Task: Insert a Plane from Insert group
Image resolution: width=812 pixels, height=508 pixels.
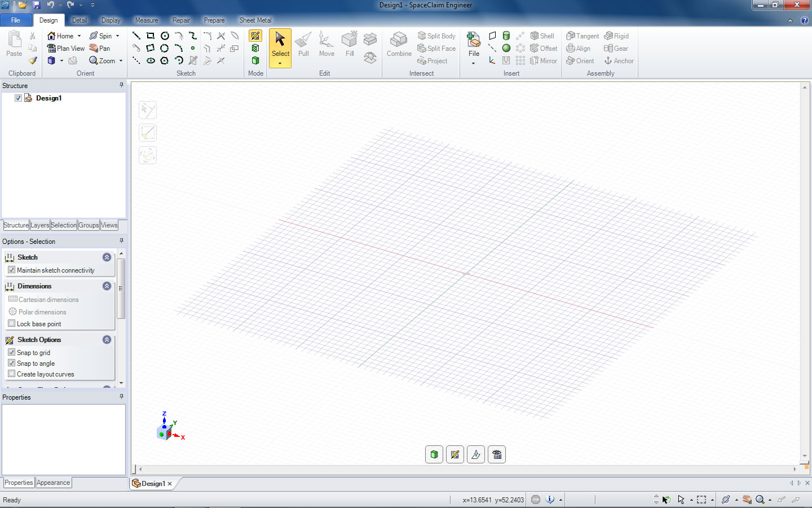Action: point(492,36)
